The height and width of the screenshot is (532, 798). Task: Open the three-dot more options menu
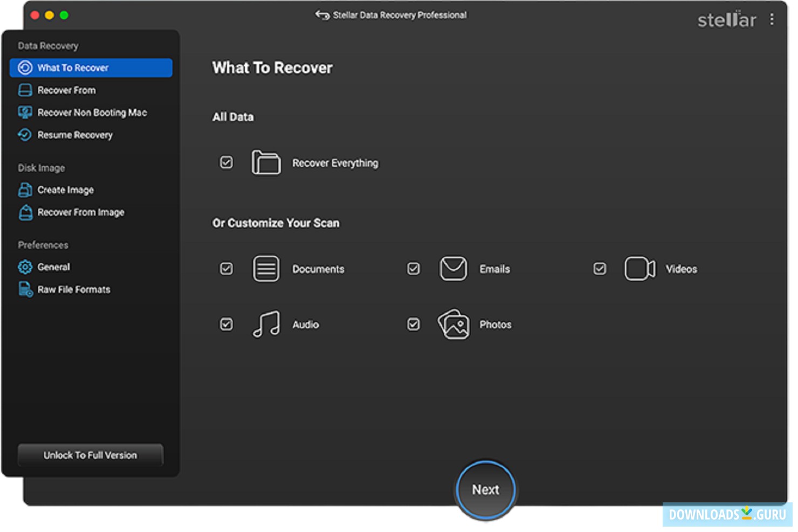(772, 19)
